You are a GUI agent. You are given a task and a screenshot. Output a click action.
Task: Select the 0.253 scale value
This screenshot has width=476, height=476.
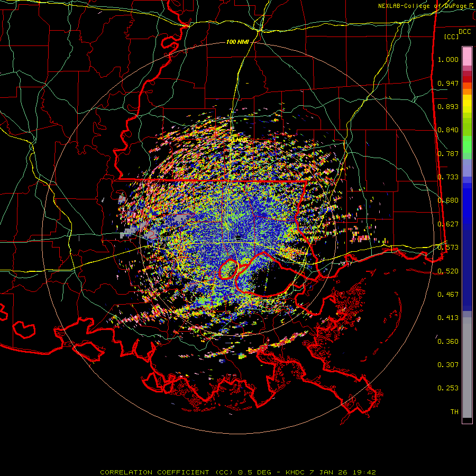(x=448, y=388)
